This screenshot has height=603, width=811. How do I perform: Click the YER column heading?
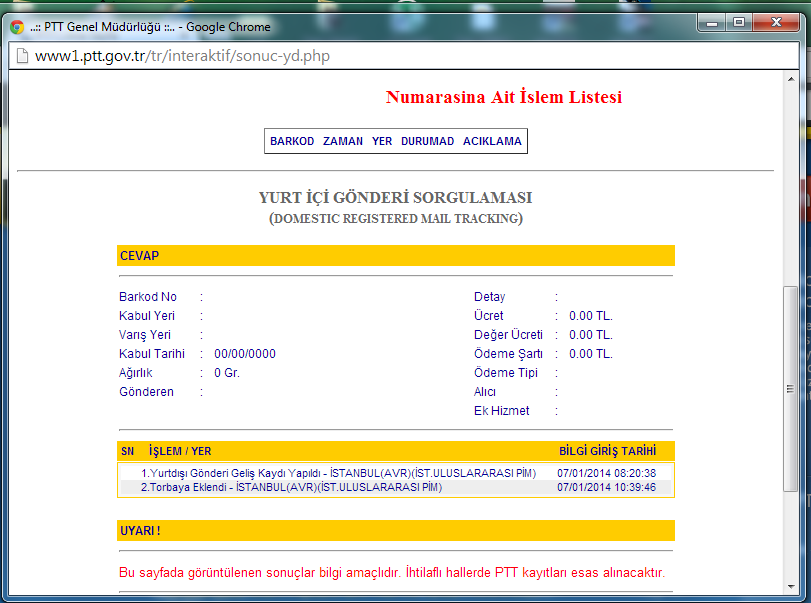pos(382,141)
